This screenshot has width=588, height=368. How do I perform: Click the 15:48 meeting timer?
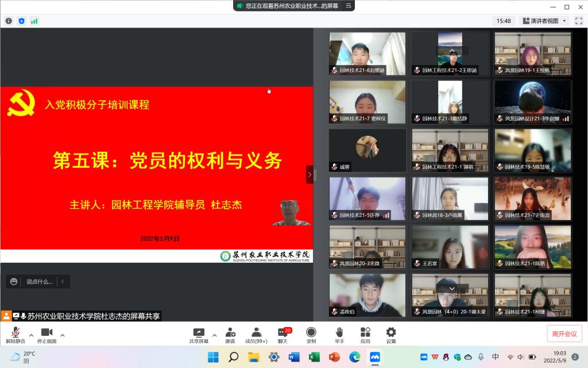tap(504, 21)
